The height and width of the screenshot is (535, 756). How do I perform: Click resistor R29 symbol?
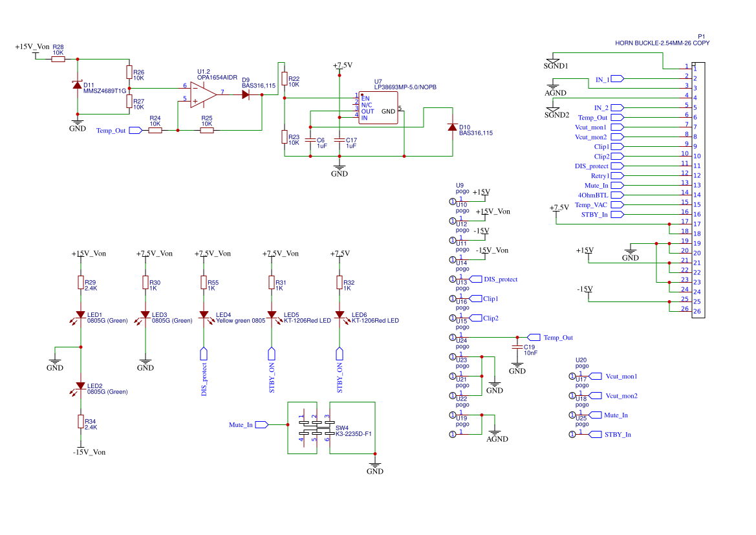(x=81, y=283)
